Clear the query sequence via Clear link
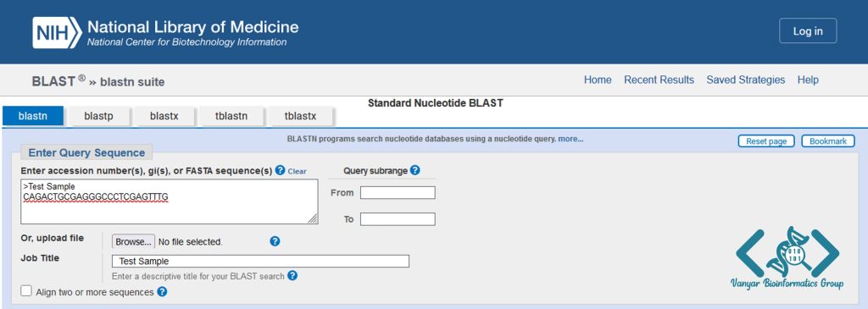This screenshot has height=309, width=868. tap(297, 171)
